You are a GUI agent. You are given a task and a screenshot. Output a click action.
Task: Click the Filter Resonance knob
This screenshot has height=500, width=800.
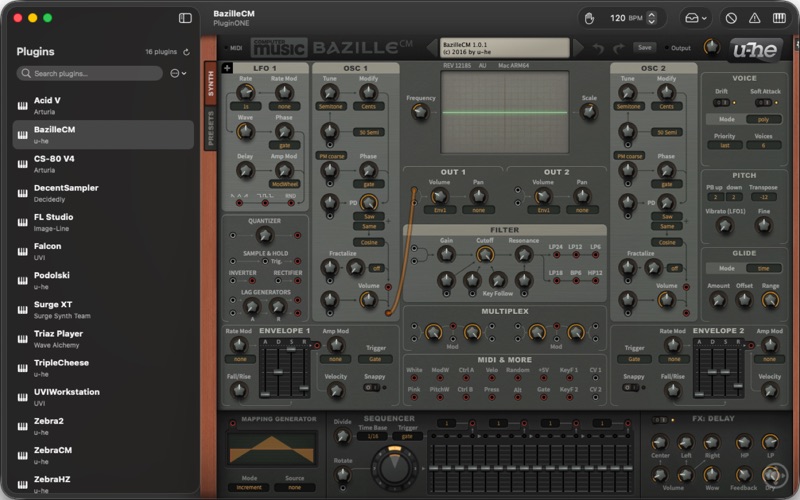pos(523,254)
